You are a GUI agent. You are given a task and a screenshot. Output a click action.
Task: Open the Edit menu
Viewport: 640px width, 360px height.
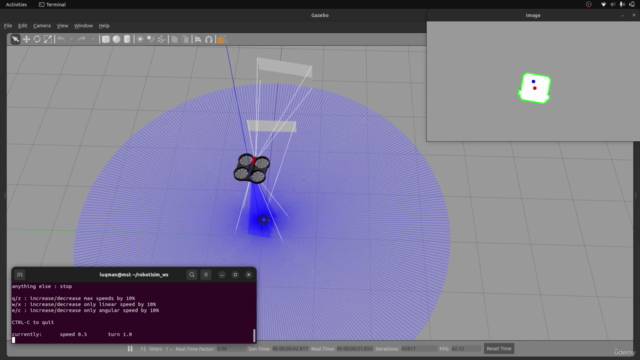pos(22,26)
